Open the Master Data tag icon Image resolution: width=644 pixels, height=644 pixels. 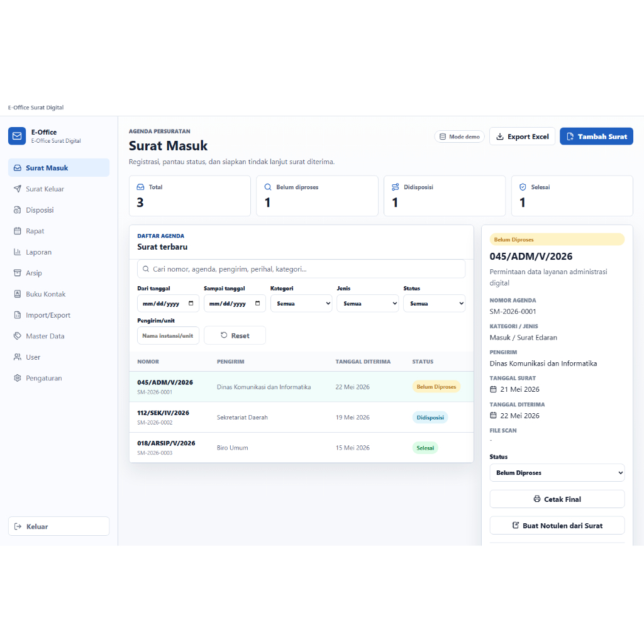coord(17,336)
